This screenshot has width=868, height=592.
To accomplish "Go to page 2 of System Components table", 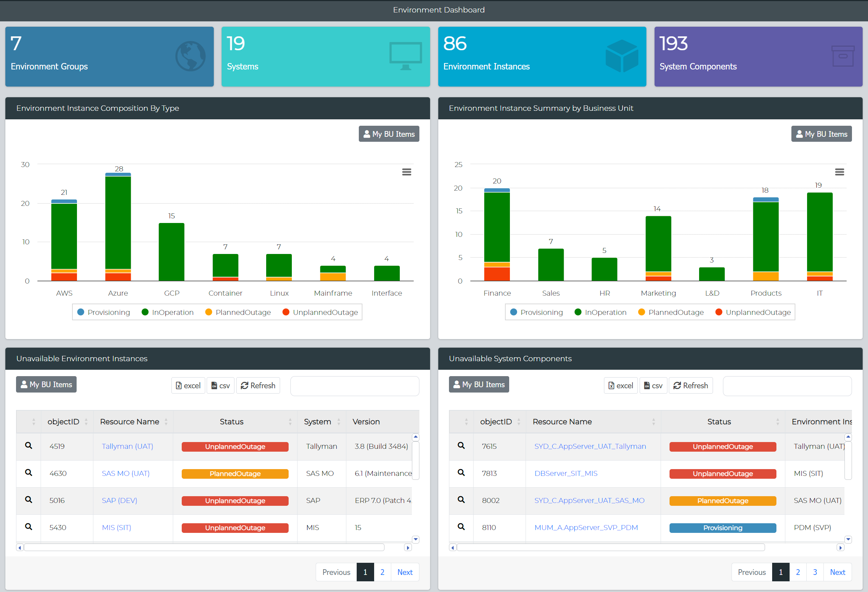I will pos(798,572).
